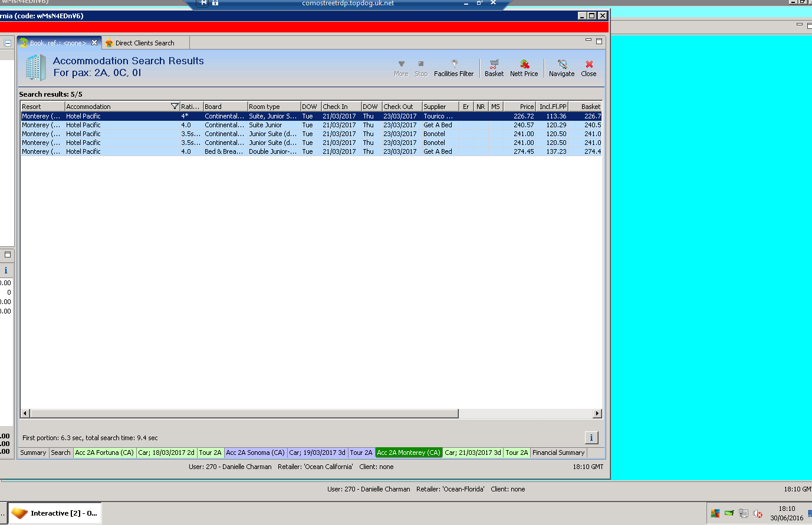This screenshot has height=525, width=812.
Task: Switch to the Book. ref. <none> tab
Action: click(x=59, y=42)
